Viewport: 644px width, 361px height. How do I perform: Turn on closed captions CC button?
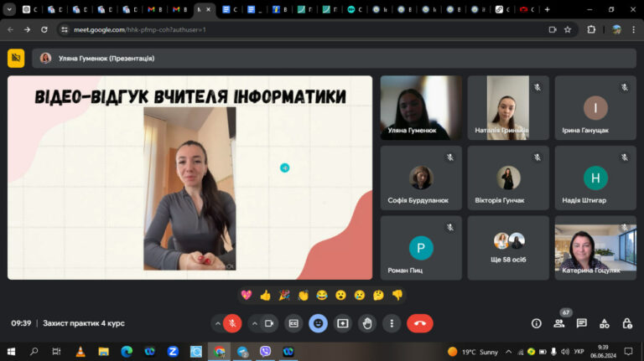point(293,323)
